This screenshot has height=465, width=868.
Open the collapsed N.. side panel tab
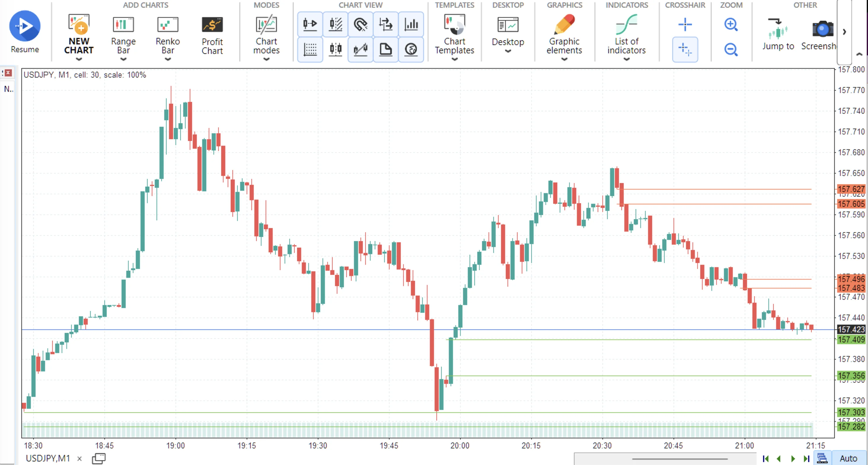click(x=8, y=89)
